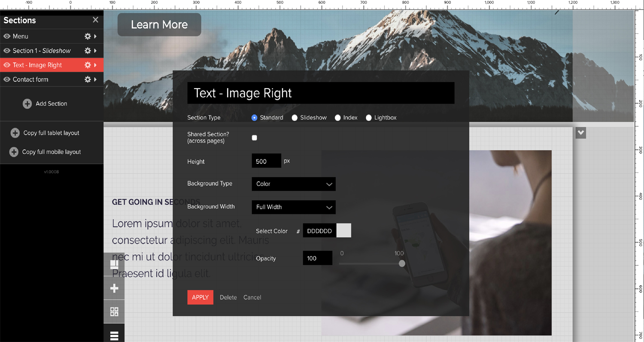Expand the section collapse chevron on canvas
This screenshot has width=644, height=342.
(x=580, y=133)
